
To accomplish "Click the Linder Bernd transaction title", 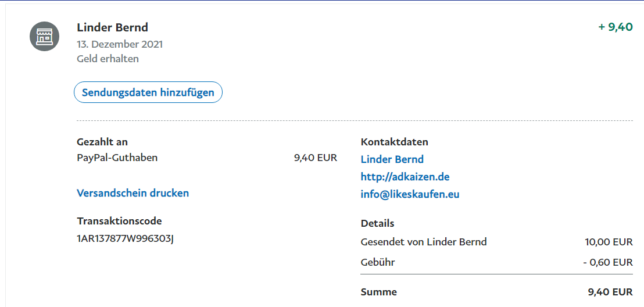I will pos(113,27).
